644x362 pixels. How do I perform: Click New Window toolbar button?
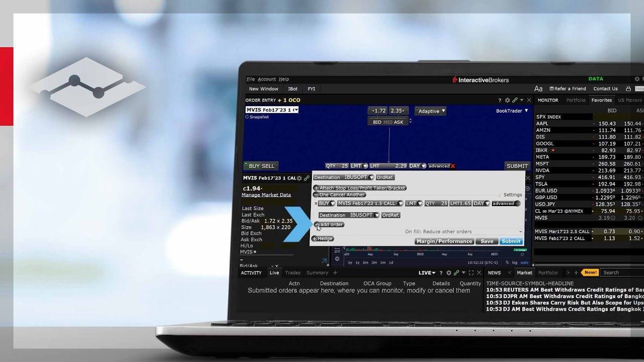pos(264,88)
